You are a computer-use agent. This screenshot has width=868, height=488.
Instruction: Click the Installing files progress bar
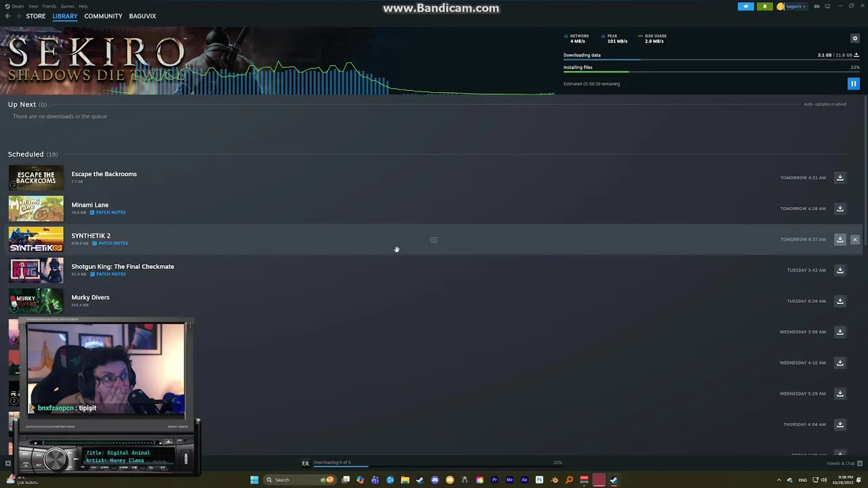711,72
